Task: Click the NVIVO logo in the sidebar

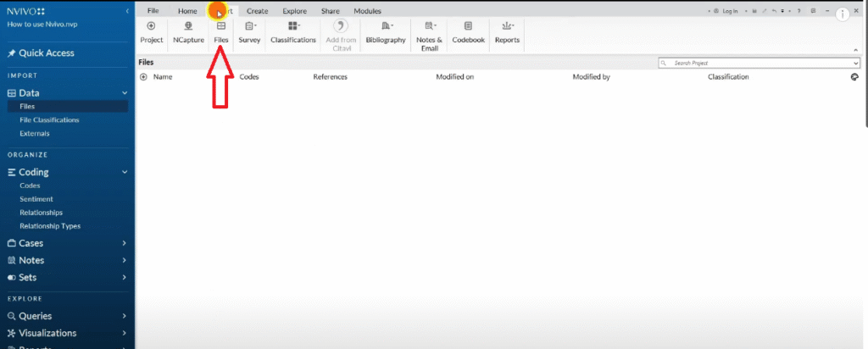Action: tap(26, 11)
